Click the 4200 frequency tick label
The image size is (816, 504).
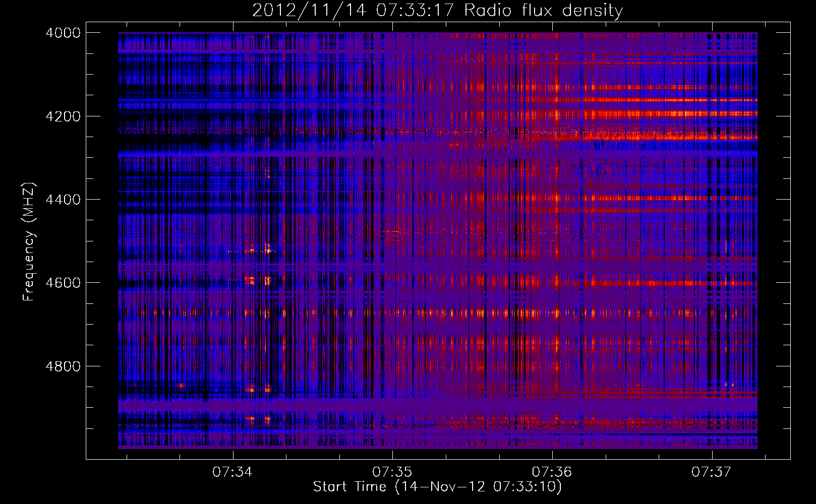(63, 116)
